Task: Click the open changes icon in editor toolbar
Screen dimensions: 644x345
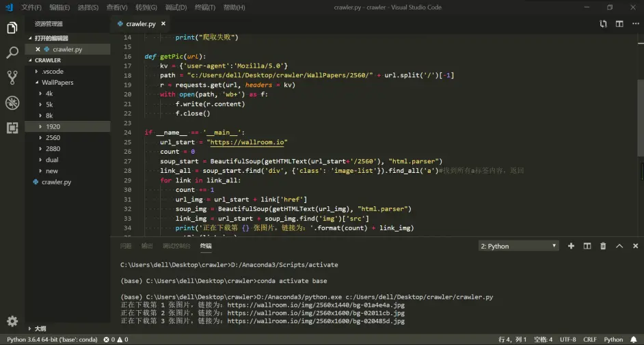Action: 603,24
